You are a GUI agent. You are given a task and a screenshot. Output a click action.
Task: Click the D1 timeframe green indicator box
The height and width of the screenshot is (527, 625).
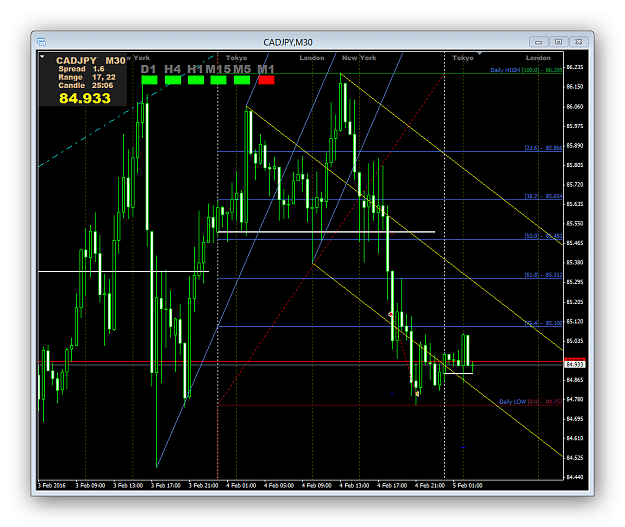point(149,80)
